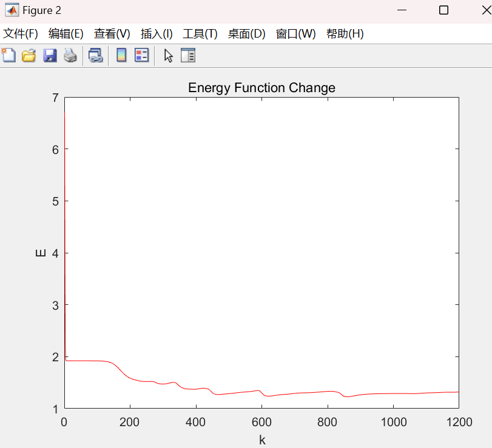Insert a legend using the toolbar icon

(x=141, y=56)
